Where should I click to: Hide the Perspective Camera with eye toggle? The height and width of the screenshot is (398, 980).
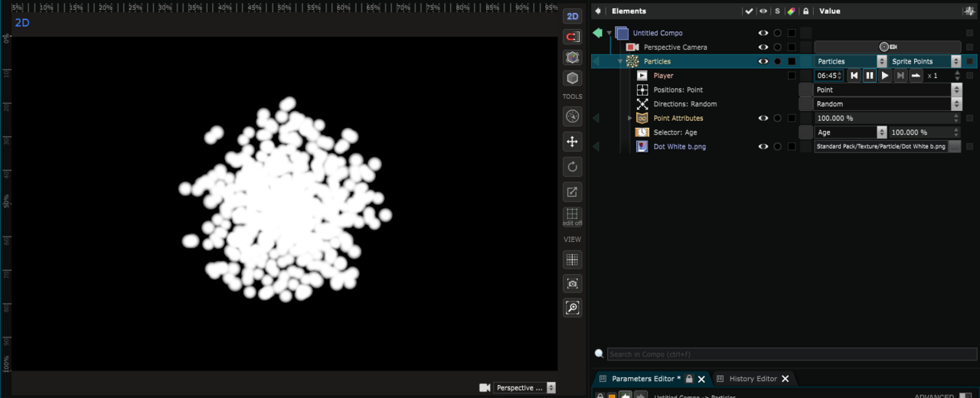[x=763, y=47]
